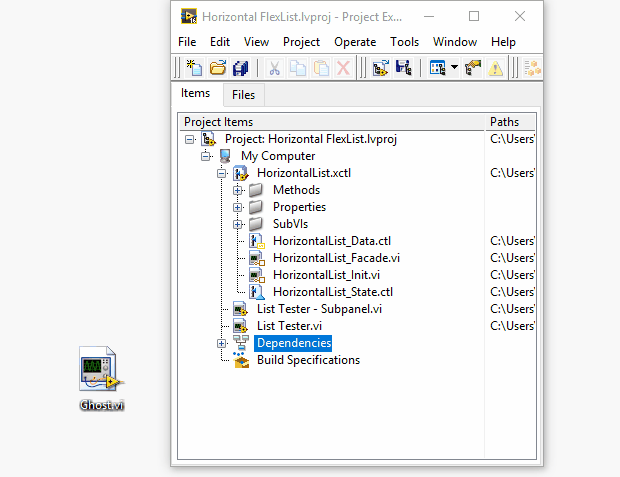Click the My Computer monitor icon
Screen dimensions: 620x477
click(225, 156)
